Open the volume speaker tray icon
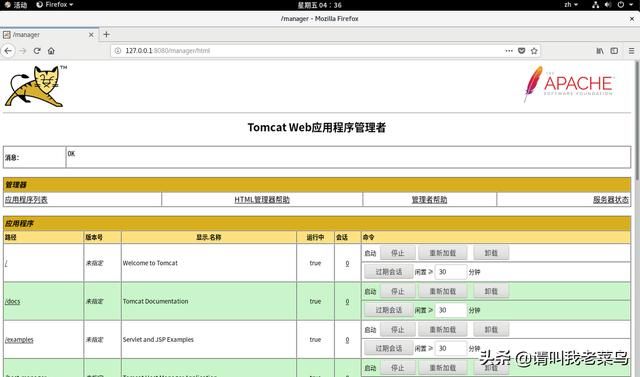 pos(608,5)
